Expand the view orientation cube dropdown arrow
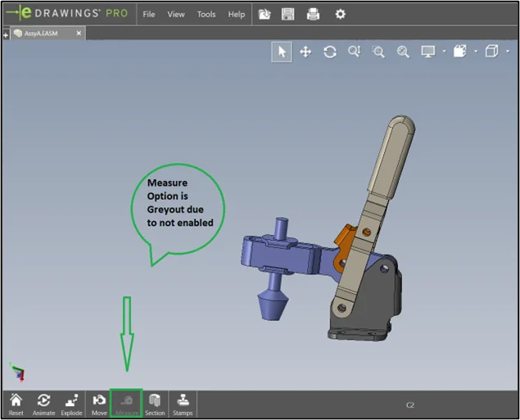Viewport: 520px width, 420px height. point(508,52)
